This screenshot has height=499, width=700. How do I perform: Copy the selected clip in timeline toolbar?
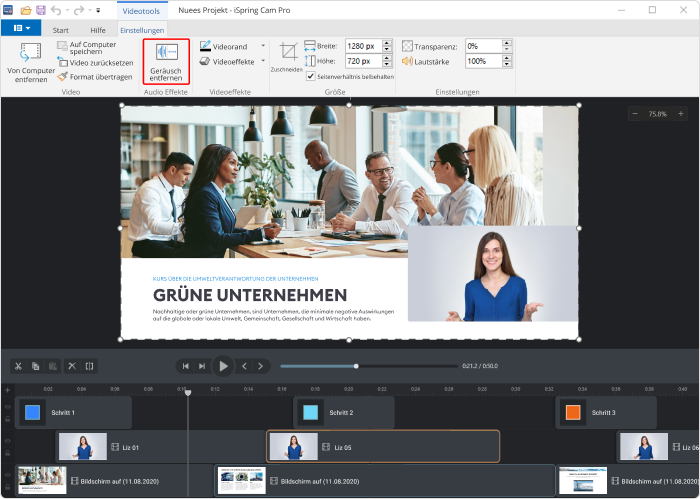point(35,366)
